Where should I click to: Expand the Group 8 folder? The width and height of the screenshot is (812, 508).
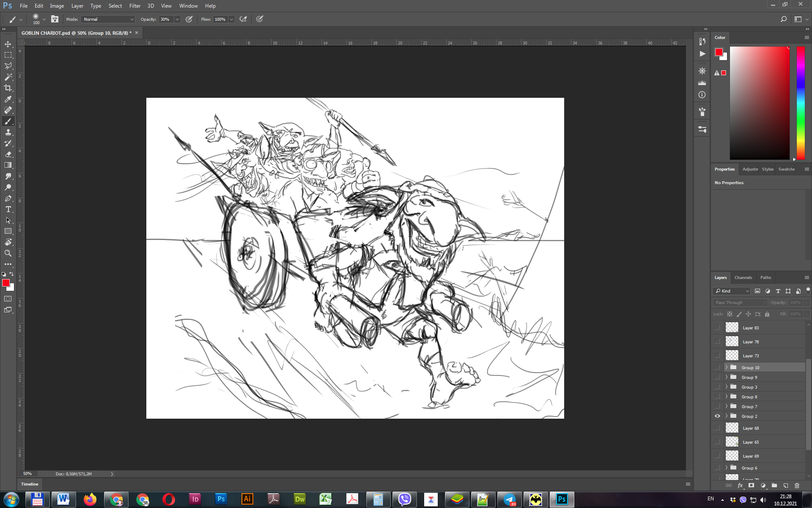click(x=726, y=397)
